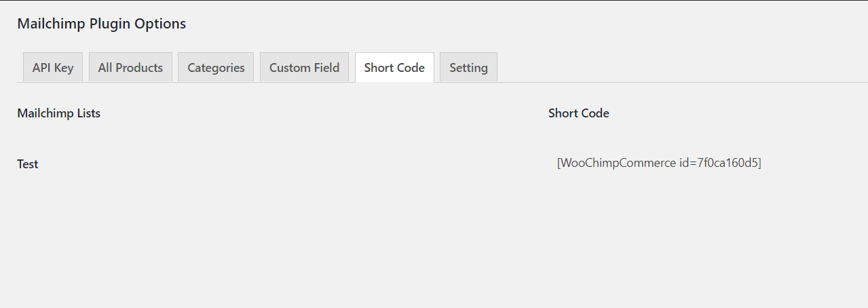Click the Mailchimp Plugin Options page heading
The width and height of the screenshot is (868, 308).
[x=101, y=24]
